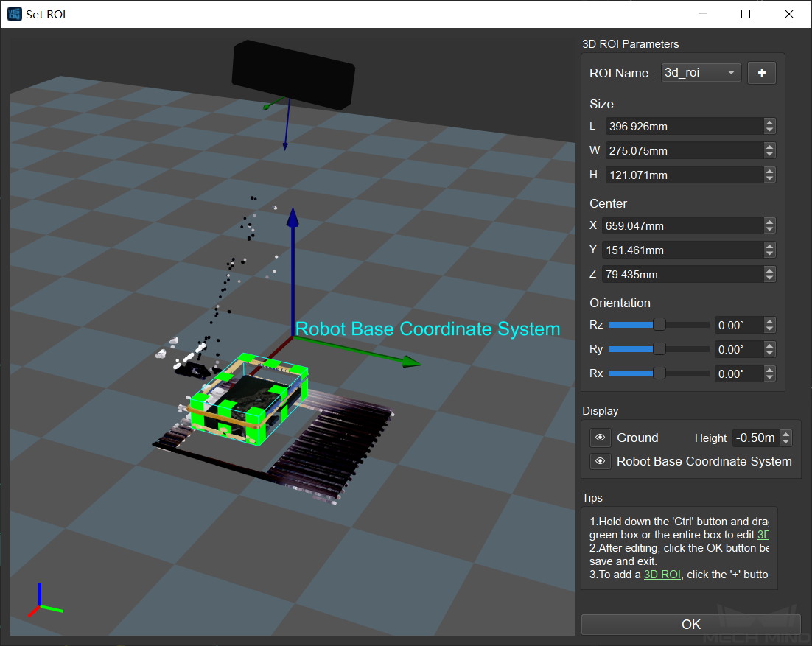Click the Rx orientation slider handle
This screenshot has height=646, width=812.
[659, 373]
